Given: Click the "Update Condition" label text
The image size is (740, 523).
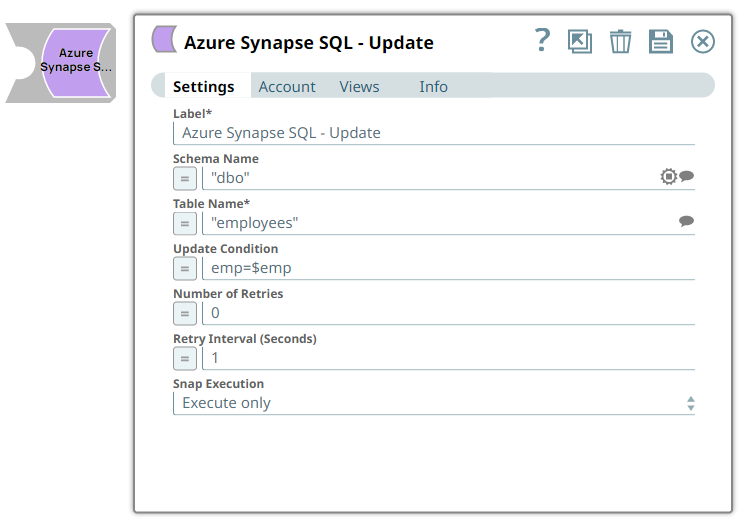Looking at the screenshot, I should point(226,249).
